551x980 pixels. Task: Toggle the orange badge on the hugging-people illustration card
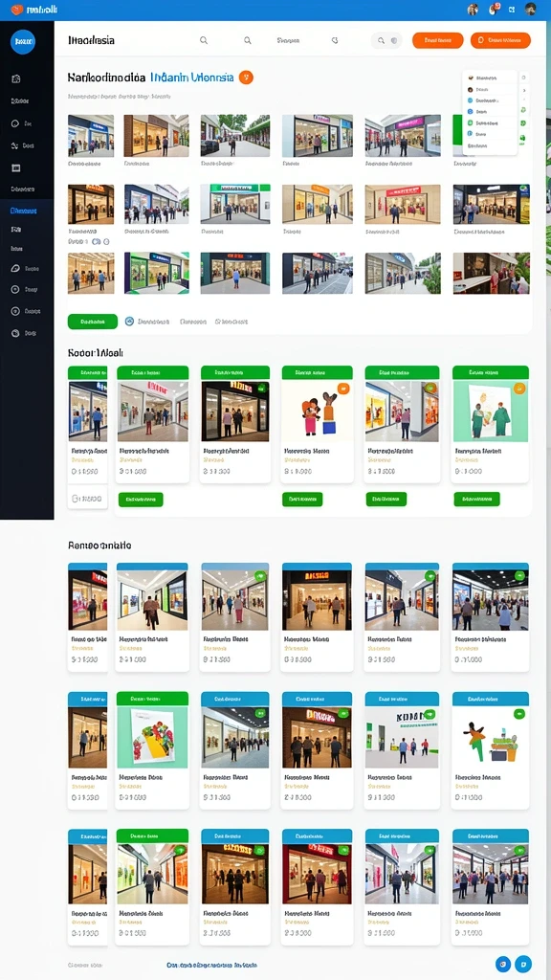click(x=343, y=389)
